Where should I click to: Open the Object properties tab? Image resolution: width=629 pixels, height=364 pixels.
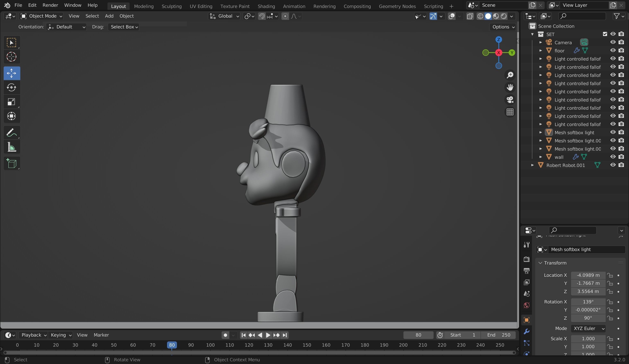pyautogui.click(x=527, y=320)
